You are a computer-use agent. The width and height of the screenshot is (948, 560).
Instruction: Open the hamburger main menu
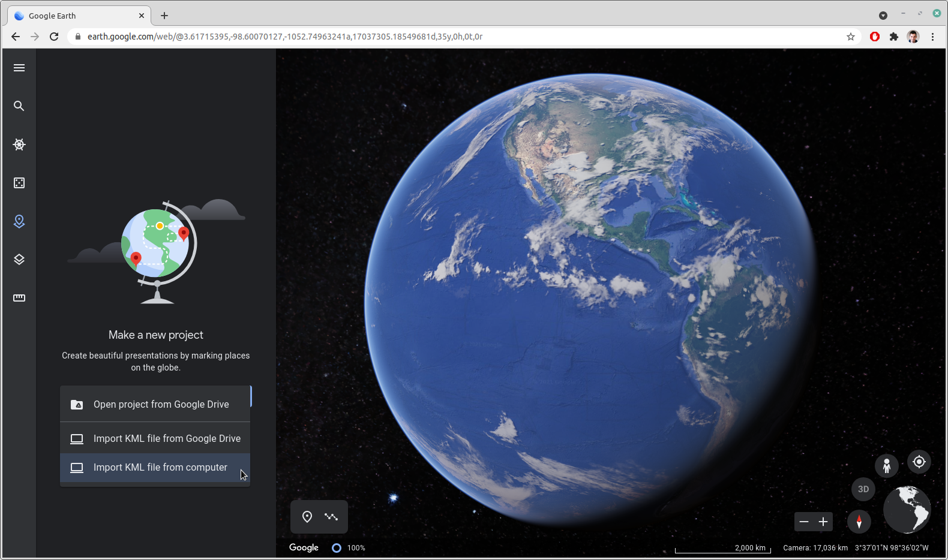[x=19, y=68]
